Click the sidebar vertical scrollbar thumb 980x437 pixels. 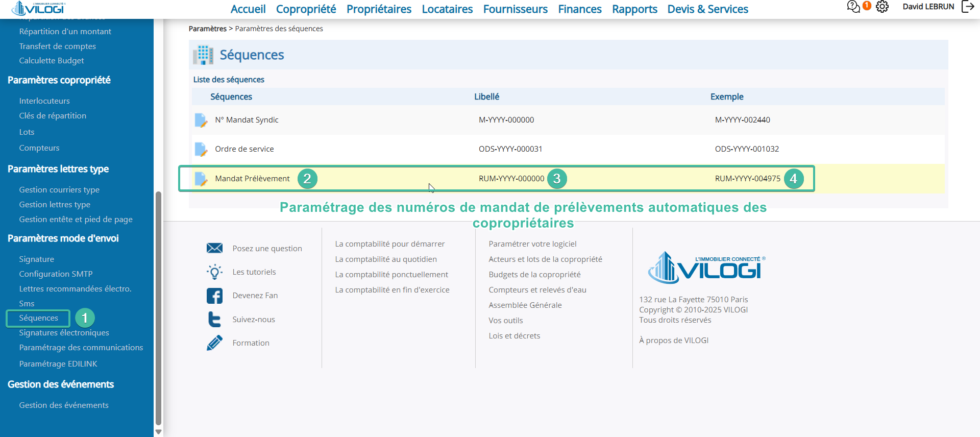(158, 308)
